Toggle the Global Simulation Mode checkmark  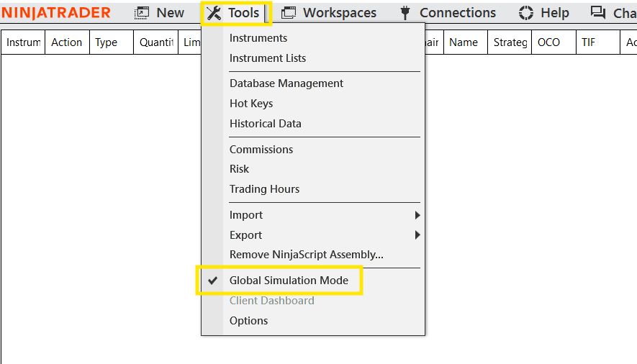pyautogui.click(x=212, y=281)
